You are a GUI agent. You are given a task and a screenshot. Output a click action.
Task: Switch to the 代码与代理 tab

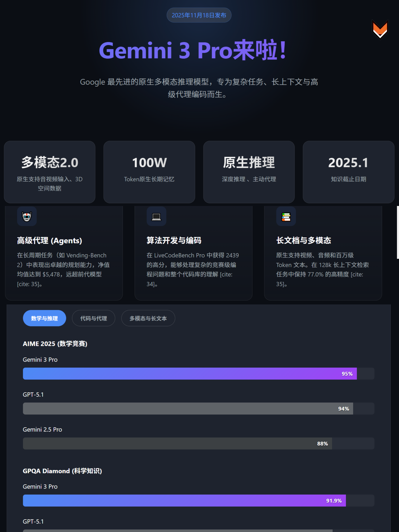point(93,318)
